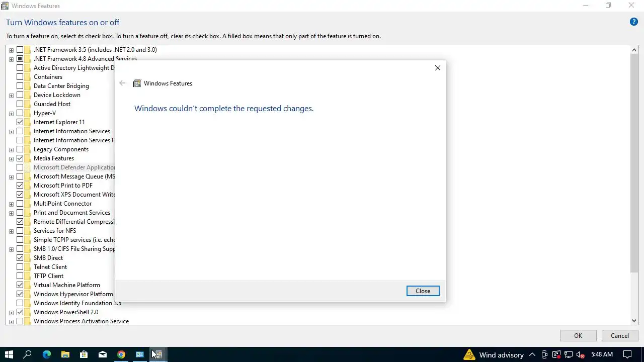Click Windows Features icon in dialog header
This screenshot has height=362, width=644.
(x=137, y=83)
